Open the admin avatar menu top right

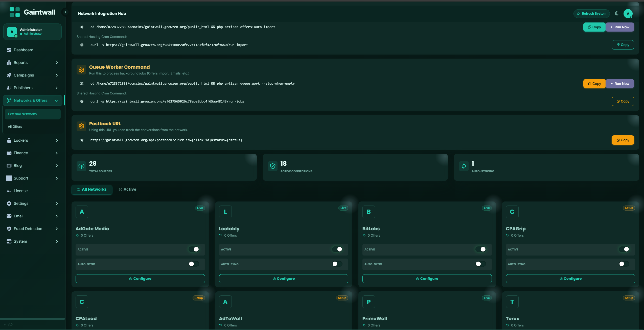point(628,13)
